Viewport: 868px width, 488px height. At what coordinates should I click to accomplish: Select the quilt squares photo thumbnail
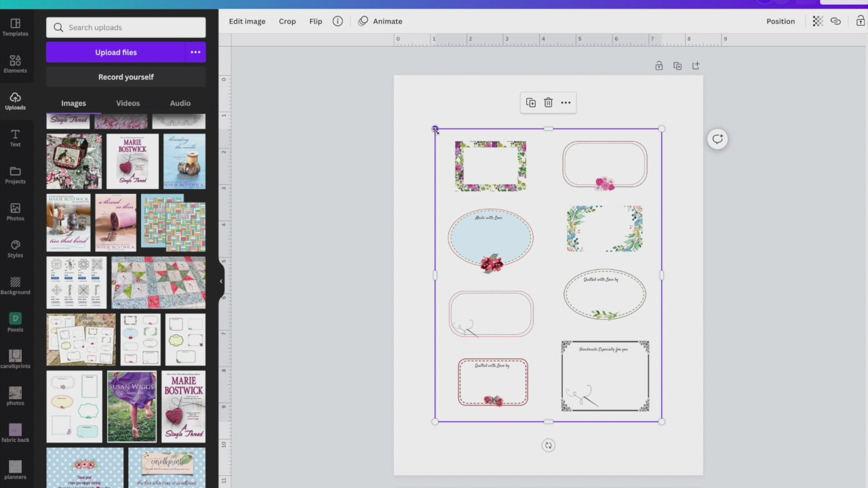(x=158, y=282)
